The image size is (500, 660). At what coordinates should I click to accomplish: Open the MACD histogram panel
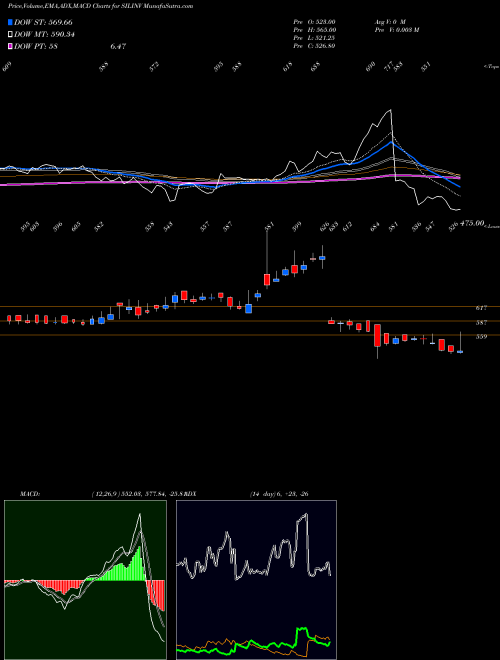pos(85,580)
